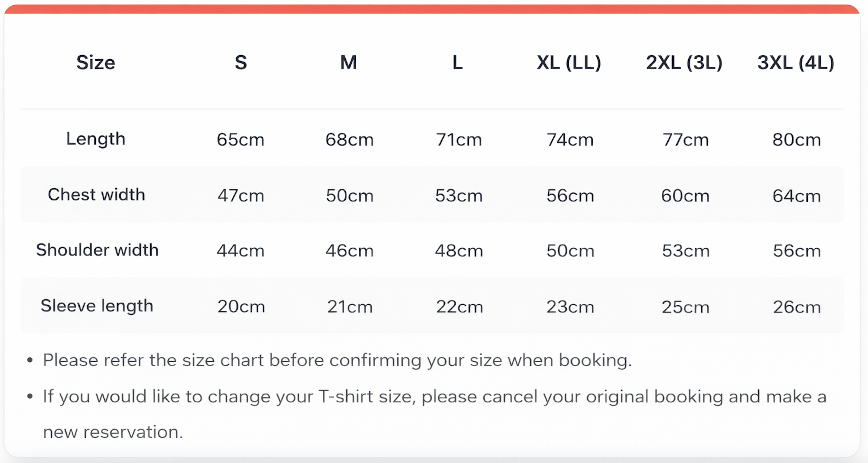Select the M size header
This screenshot has height=463, width=868.
[x=348, y=63]
